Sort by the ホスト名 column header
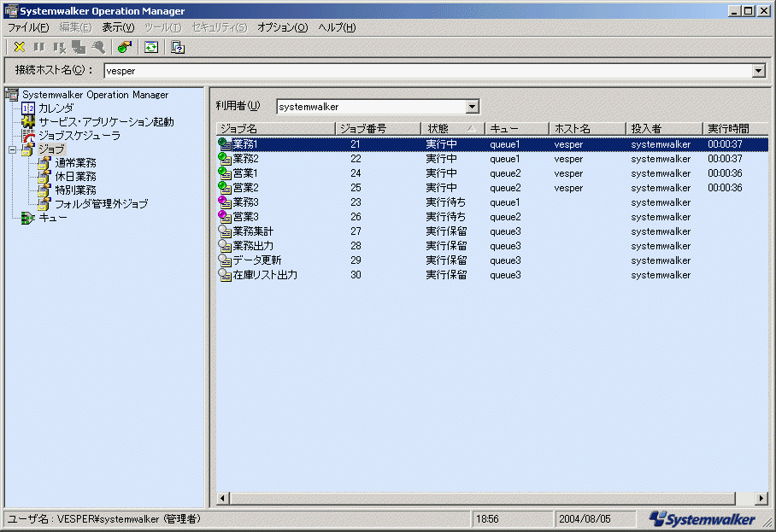 point(587,129)
